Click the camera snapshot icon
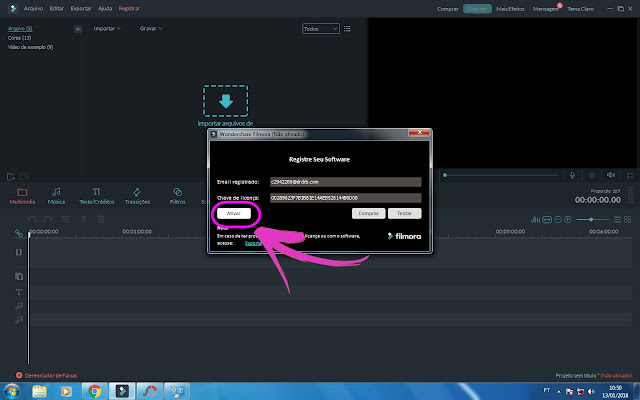The height and width of the screenshot is (400, 640). [591, 175]
